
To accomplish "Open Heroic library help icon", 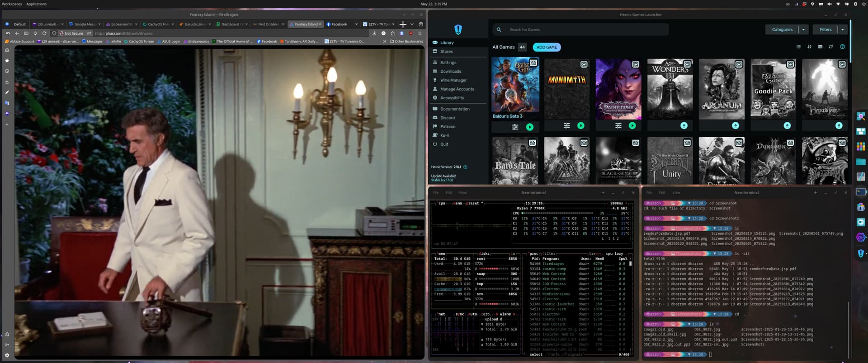I will tap(842, 47).
